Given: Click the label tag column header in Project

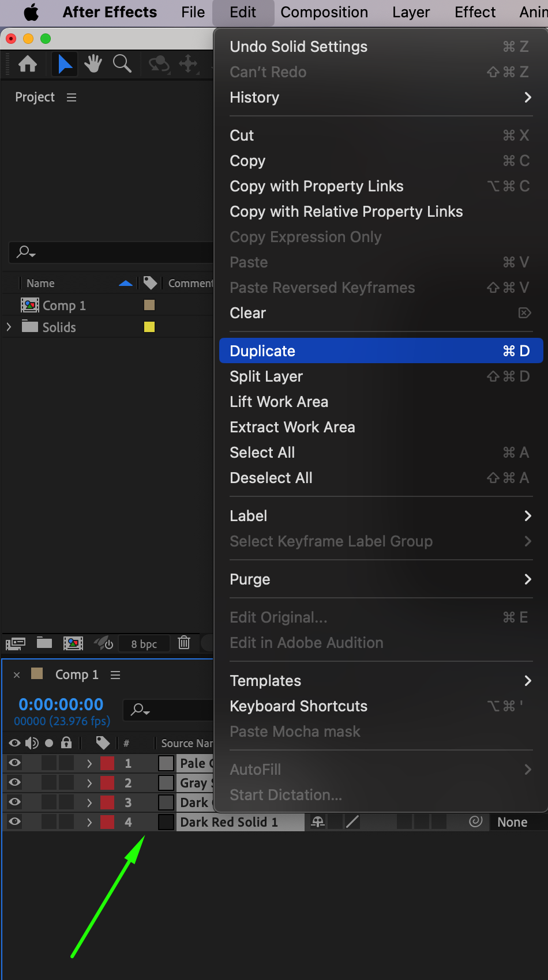Looking at the screenshot, I should pos(150,282).
